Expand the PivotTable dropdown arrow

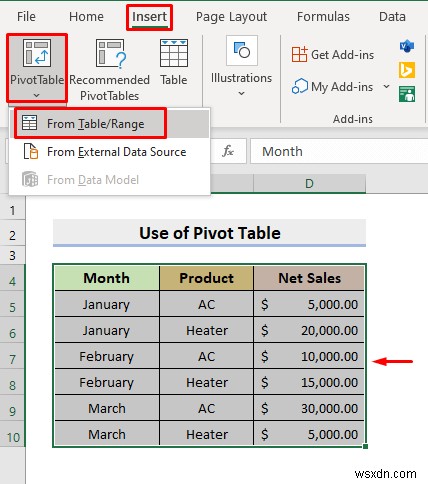tap(37, 96)
